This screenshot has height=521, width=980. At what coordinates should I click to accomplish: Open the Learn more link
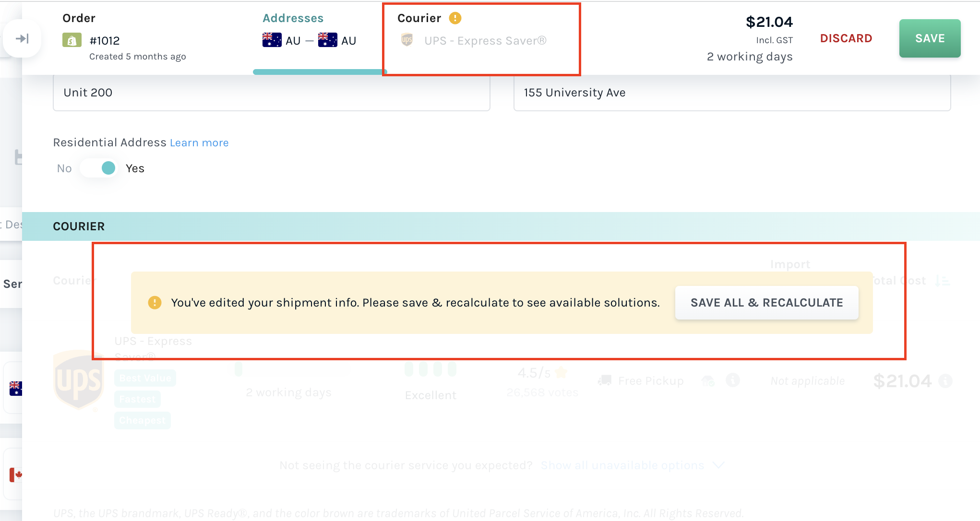click(199, 142)
